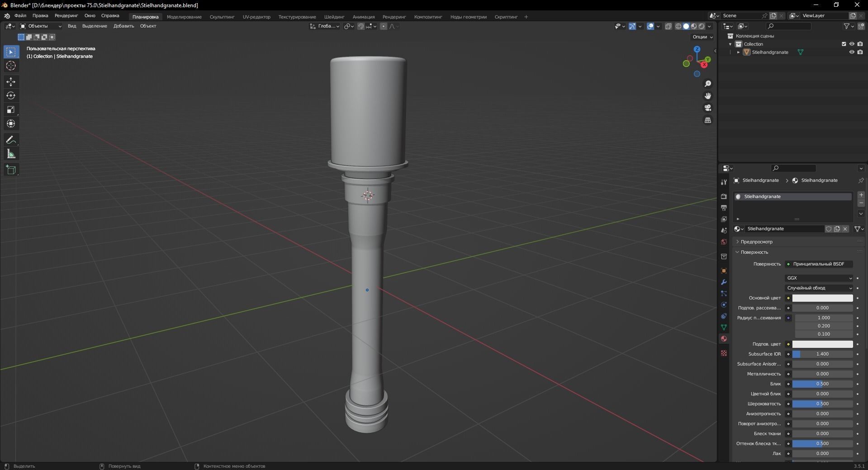868x470 pixels.
Task: Open the Options dropdown in viewport
Action: [702, 37]
